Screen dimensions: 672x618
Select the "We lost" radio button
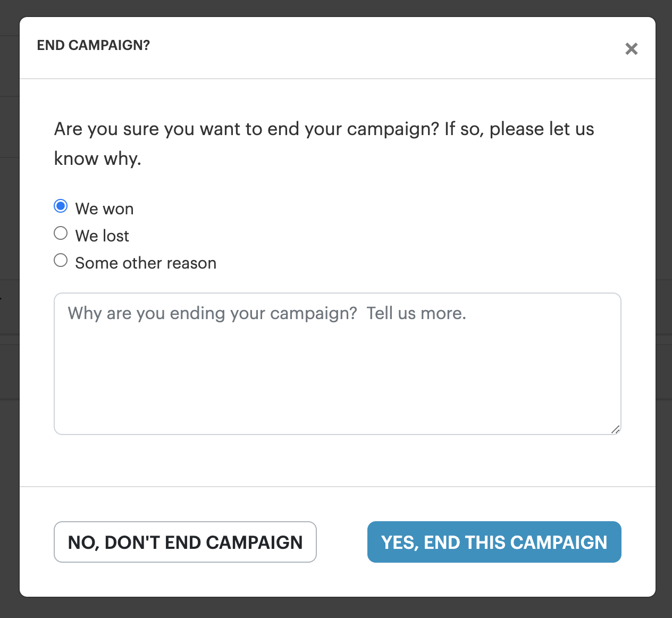click(61, 233)
